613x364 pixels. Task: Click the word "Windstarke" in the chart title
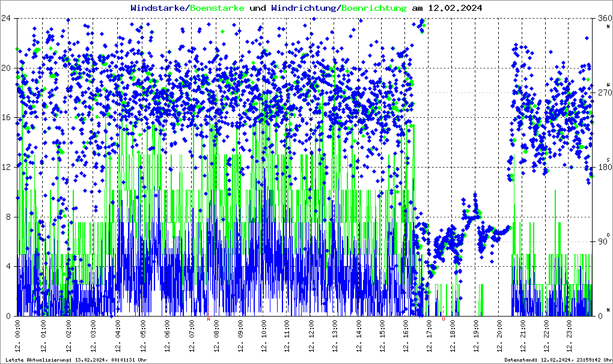pyautogui.click(x=156, y=8)
